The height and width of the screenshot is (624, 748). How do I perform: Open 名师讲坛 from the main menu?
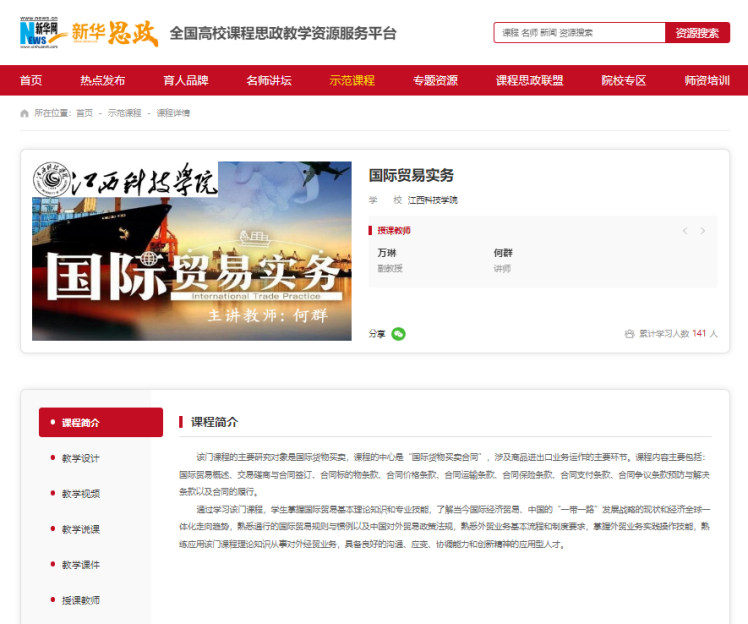(268, 80)
